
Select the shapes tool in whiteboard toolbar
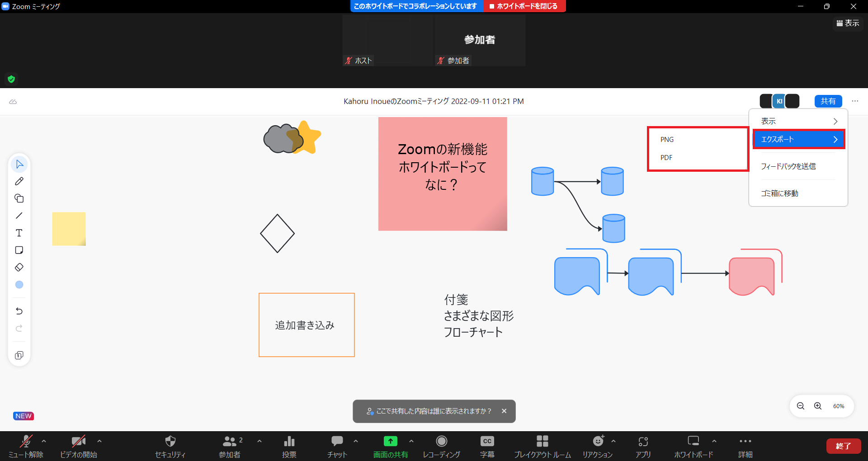pyautogui.click(x=19, y=198)
